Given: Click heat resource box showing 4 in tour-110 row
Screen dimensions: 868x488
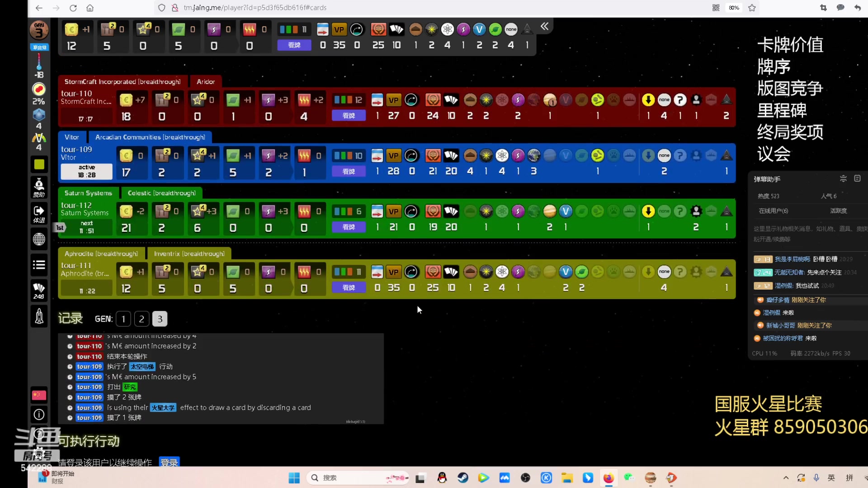Looking at the screenshot, I should click(x=310, y=108).
